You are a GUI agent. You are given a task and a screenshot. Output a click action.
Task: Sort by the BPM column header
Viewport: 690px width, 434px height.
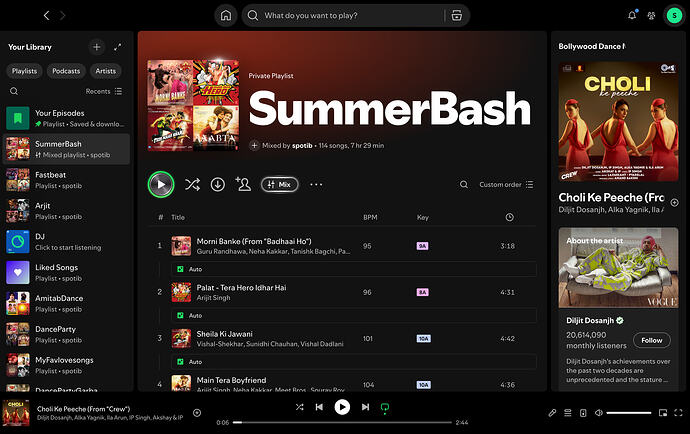pyautogui.click(x=370, y=217)
